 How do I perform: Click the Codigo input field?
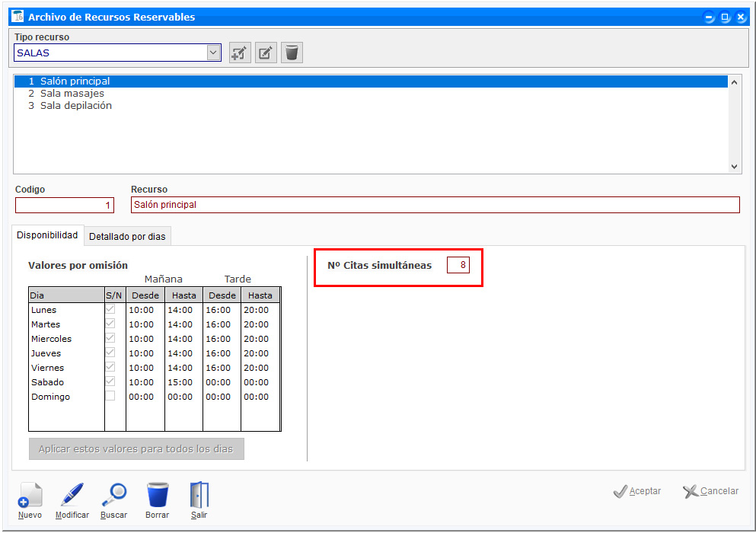(65, 205)
